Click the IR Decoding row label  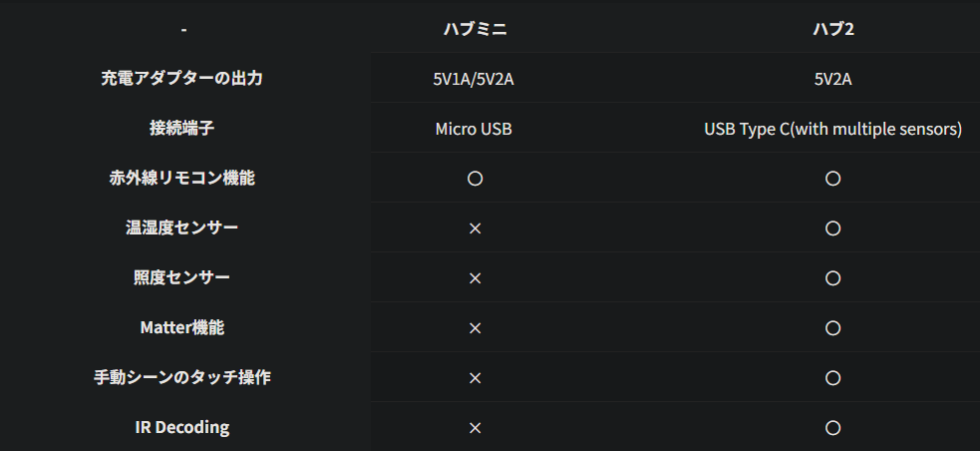pyautogui.click(x=182, y=427)
